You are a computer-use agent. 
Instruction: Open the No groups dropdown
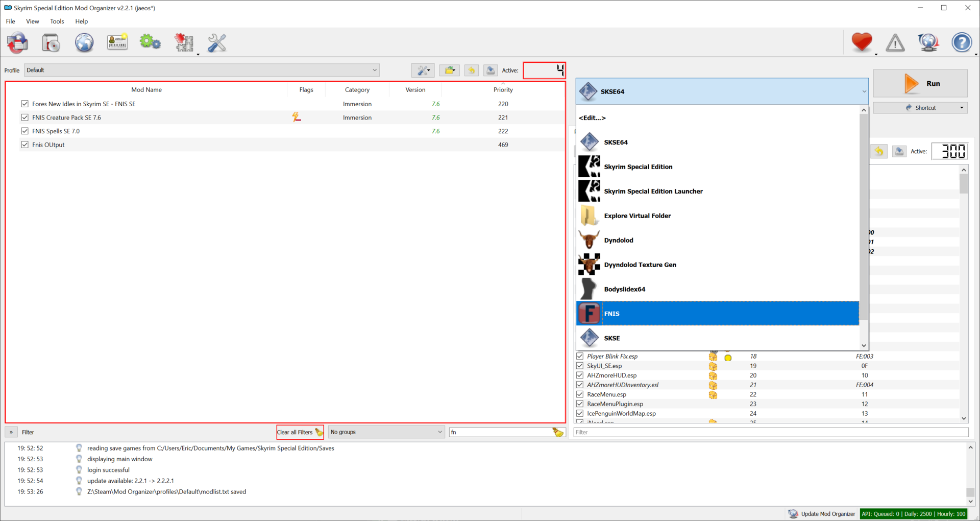point(386,432)
